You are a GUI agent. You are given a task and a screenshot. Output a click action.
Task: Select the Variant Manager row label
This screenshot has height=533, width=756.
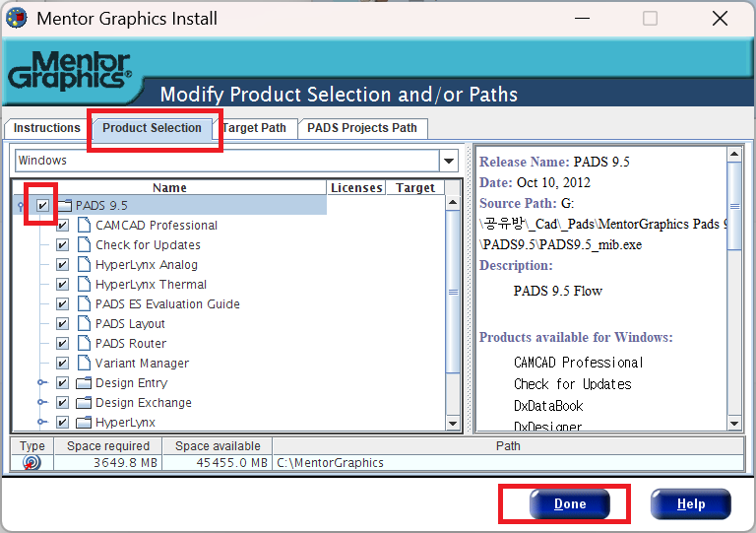(142, 363)
